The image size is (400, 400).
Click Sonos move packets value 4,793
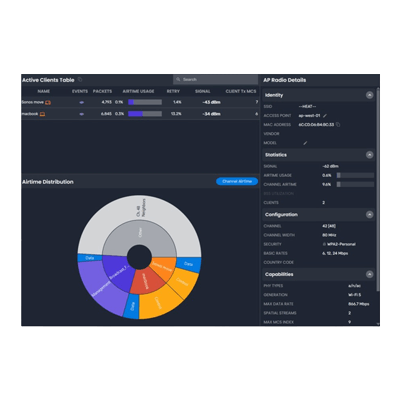point(106,102)
